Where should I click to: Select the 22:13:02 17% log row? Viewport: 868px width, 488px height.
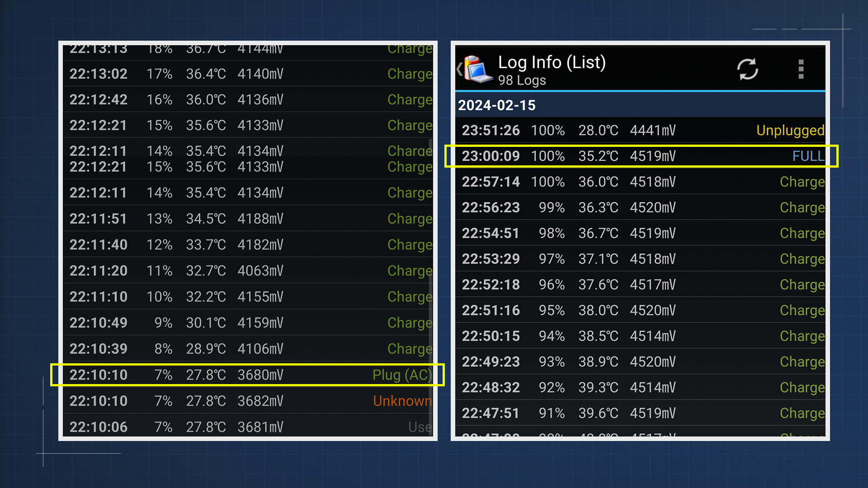click(248, 74)
